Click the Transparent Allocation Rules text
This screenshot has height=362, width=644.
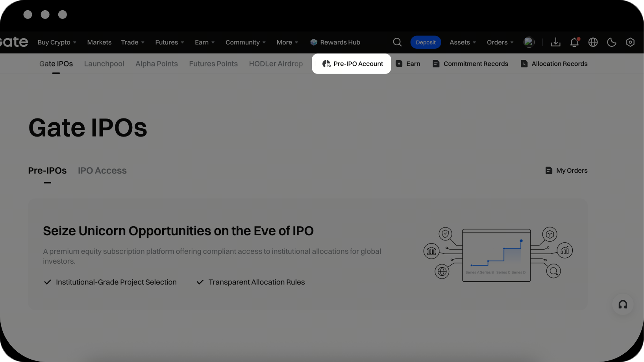[x=257, y=282]
